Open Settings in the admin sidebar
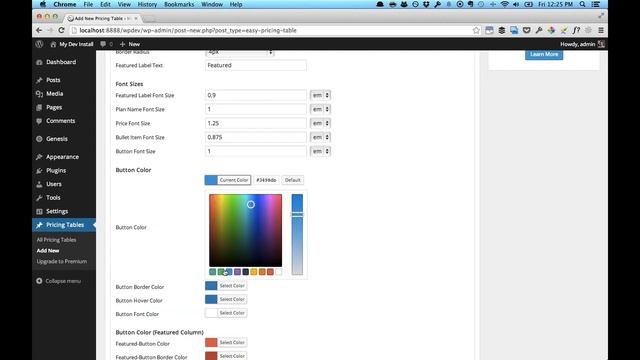Viewport: 640px width, 360px height. (x=57, y=211)
